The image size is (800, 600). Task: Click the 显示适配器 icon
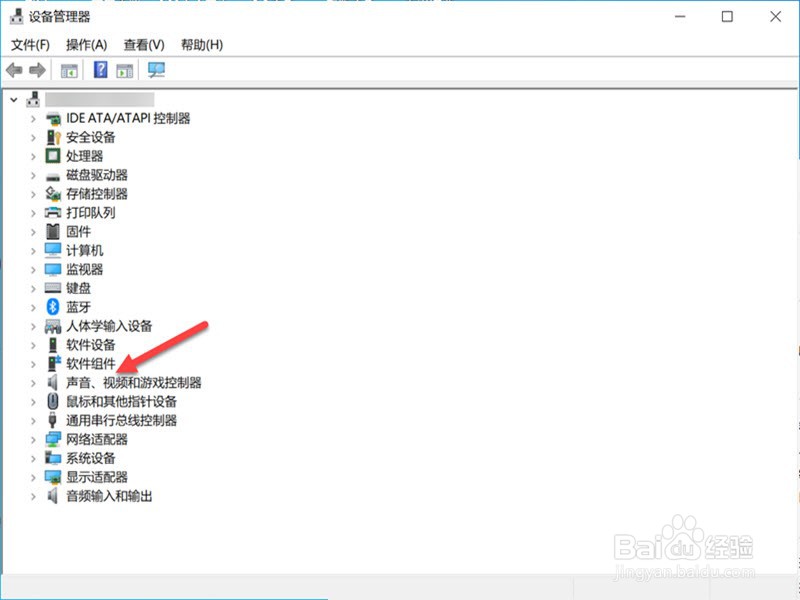tap(53, 477)
